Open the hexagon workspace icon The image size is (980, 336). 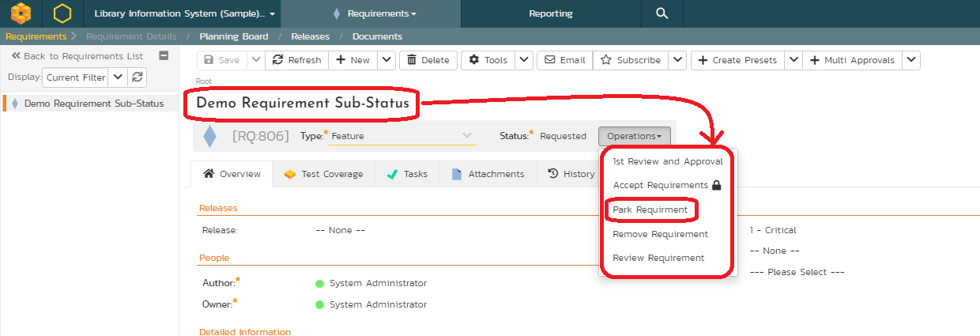[62, 13]
